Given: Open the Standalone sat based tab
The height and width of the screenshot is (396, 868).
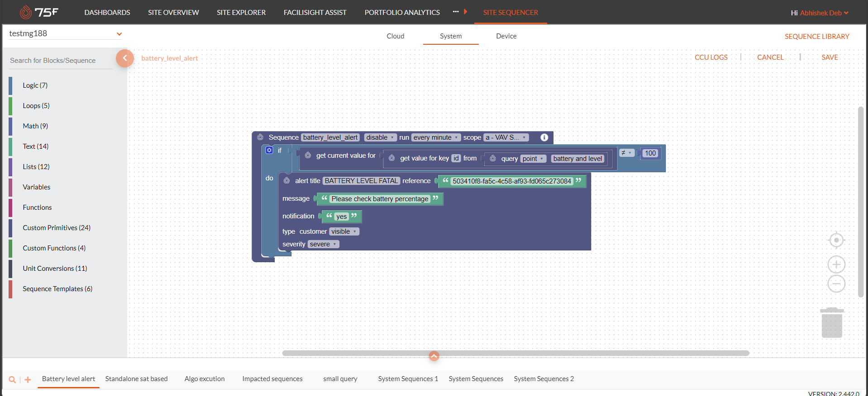Looking at the screenshot, I should [136, 379].
